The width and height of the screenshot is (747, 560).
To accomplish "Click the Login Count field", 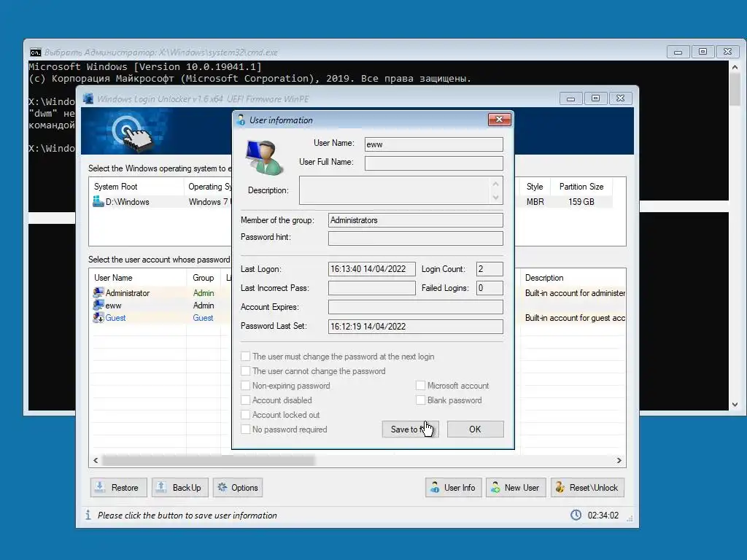I will [x=489, y=269].
